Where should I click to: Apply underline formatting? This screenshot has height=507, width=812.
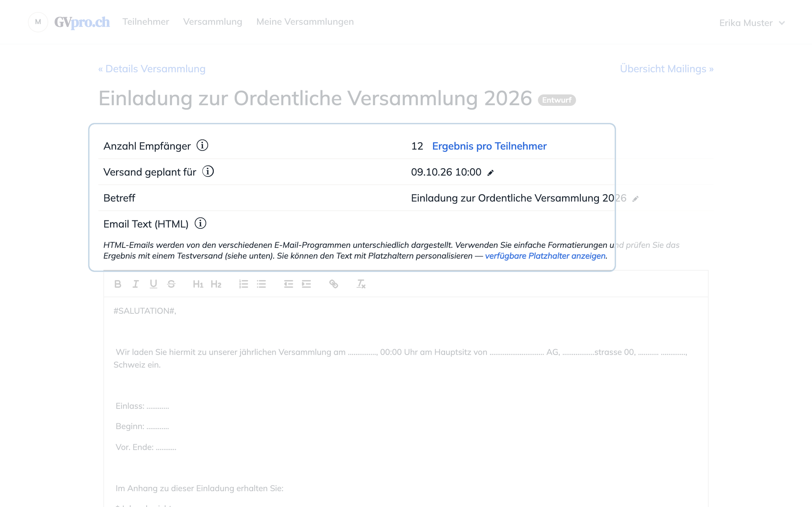click(x=153, y=284)
